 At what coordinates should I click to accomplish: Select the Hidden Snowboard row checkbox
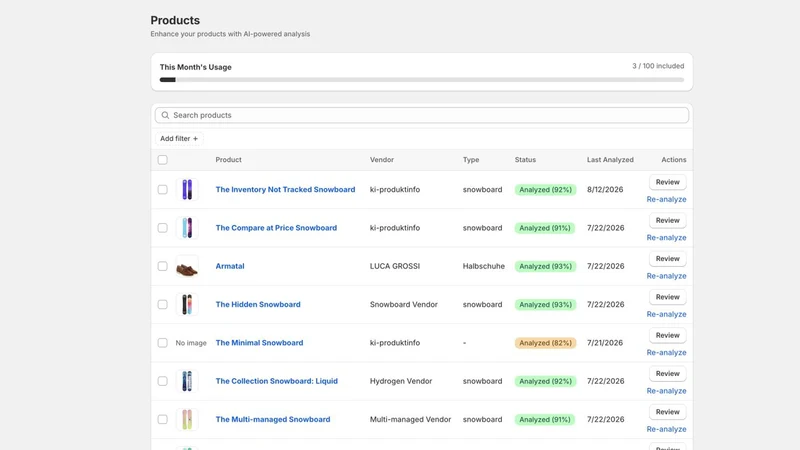click(x=162, y=304)
